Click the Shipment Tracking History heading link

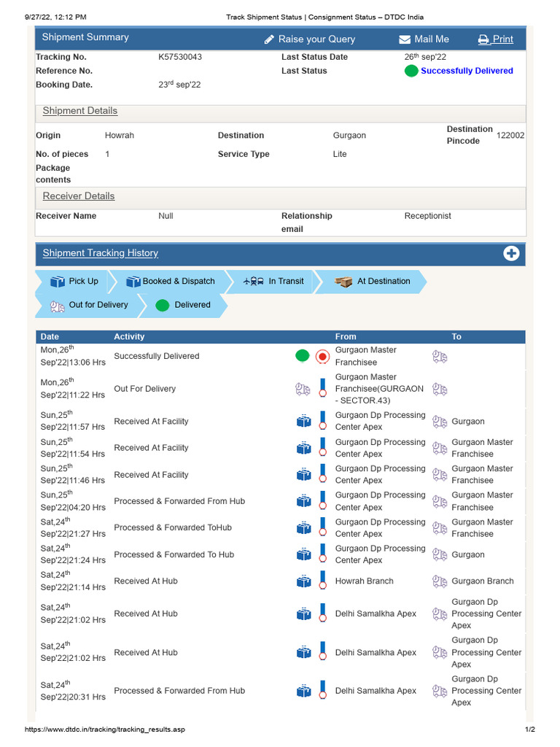tap(101, 253)
